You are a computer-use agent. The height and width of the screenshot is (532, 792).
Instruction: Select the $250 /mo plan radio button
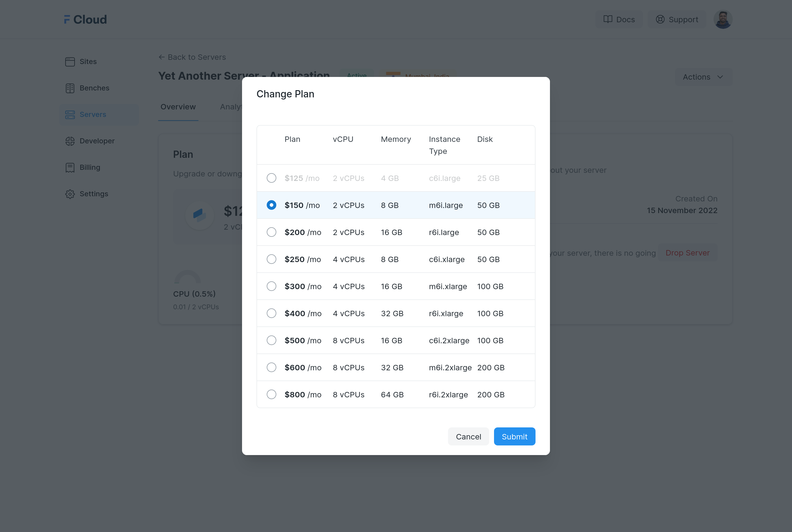pos(272,259)
